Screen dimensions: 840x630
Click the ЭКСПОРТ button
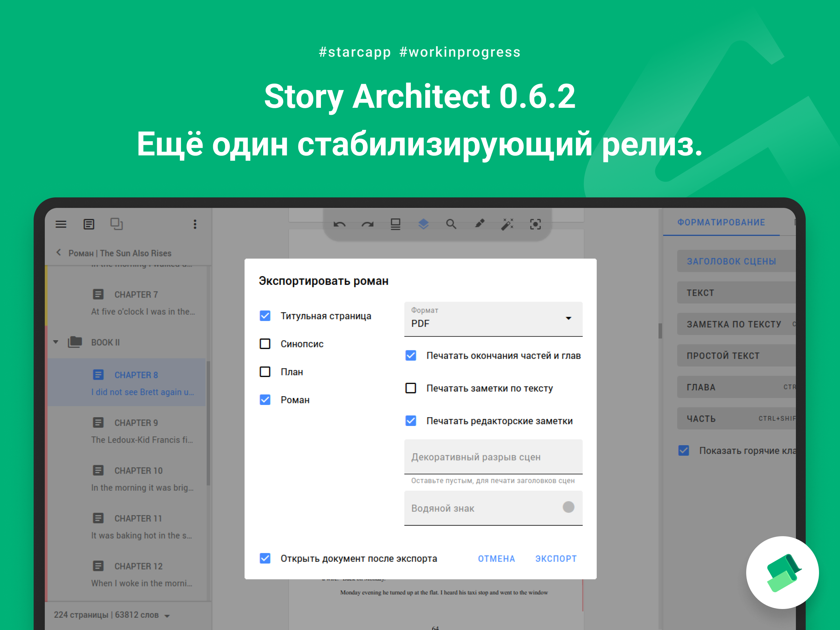[556, 559]
